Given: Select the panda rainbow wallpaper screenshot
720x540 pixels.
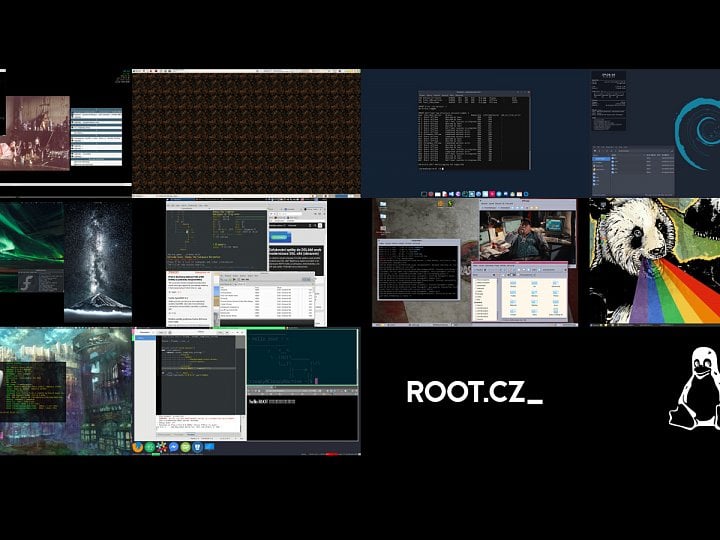Looking at the screenshot, I should coord(654,262).
